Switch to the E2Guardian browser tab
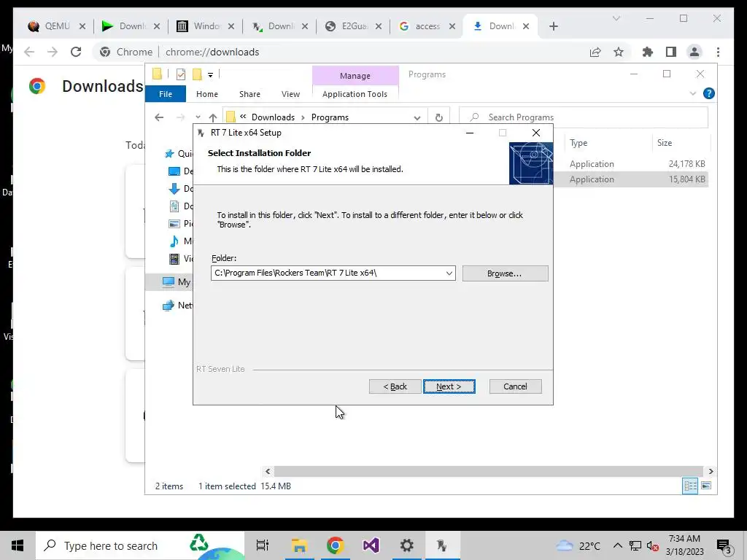Image resolution: width=747 pixels, height=560 pixels. point(354,26)
